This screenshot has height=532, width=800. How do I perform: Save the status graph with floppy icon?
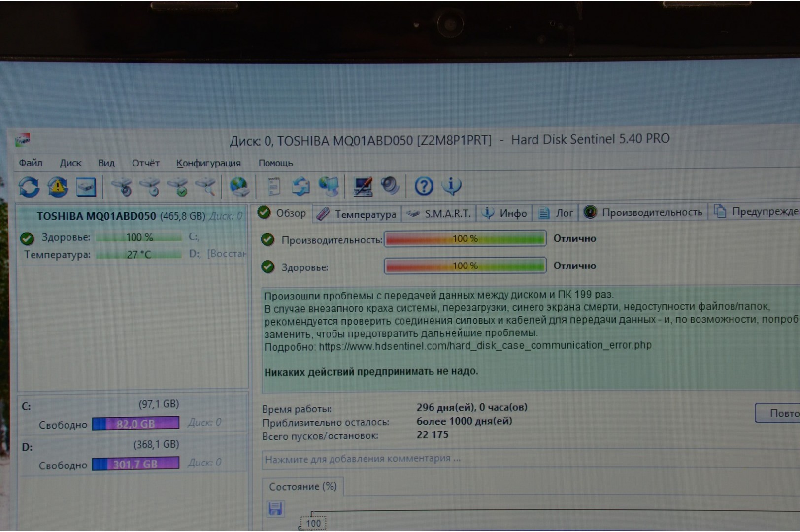pyautogui.click(x=275, y=508)
